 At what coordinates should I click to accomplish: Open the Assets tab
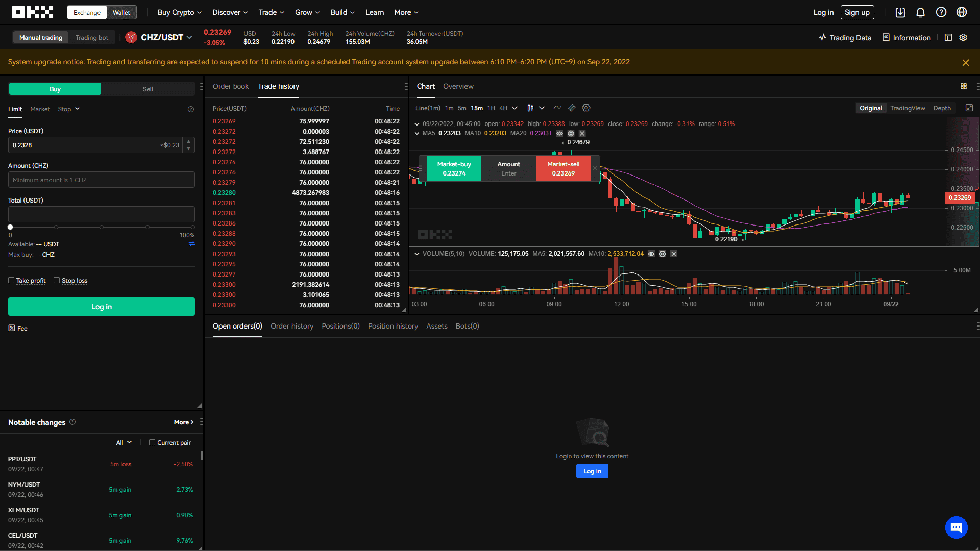(437, 326)
